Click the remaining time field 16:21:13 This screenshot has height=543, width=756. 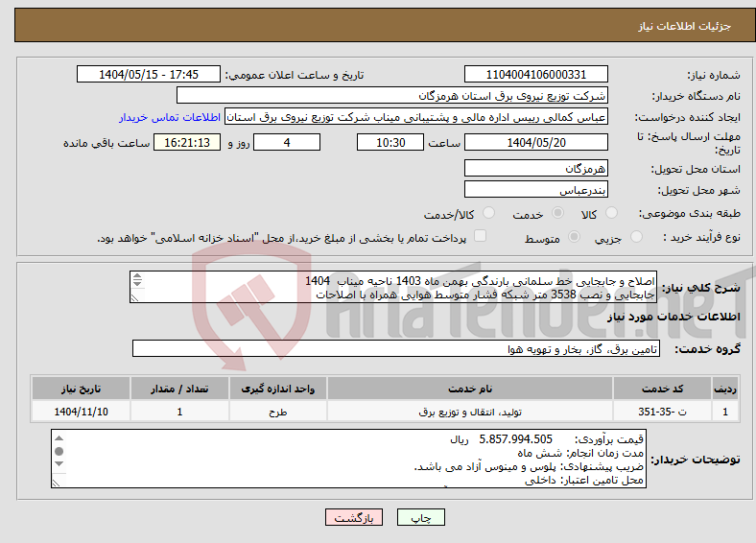pyautogui.click(x=187, y=142)
